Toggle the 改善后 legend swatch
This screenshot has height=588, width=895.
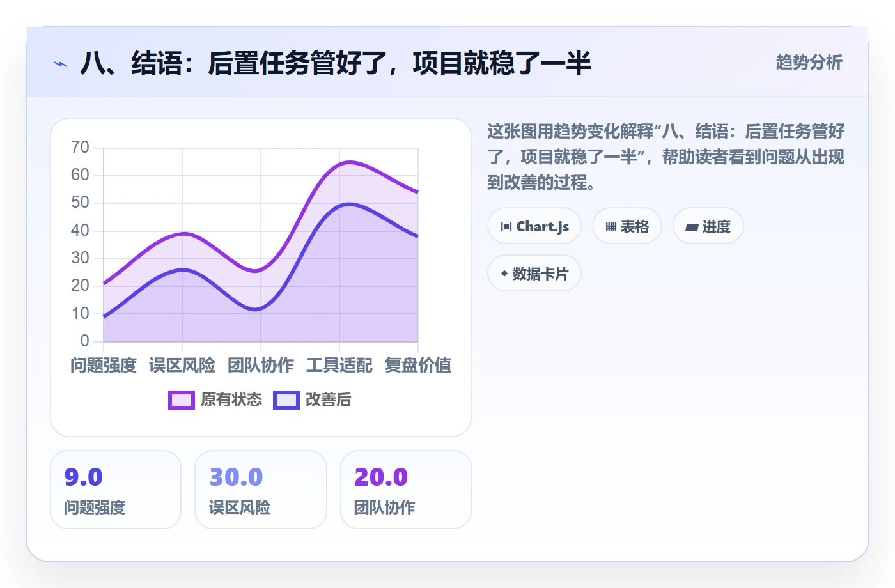tap(286, 400)
